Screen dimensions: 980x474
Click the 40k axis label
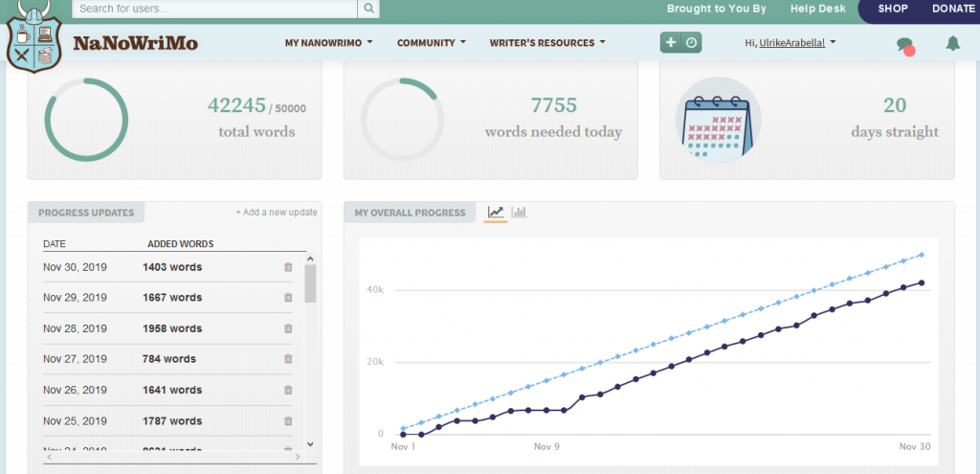pos(374,290)
